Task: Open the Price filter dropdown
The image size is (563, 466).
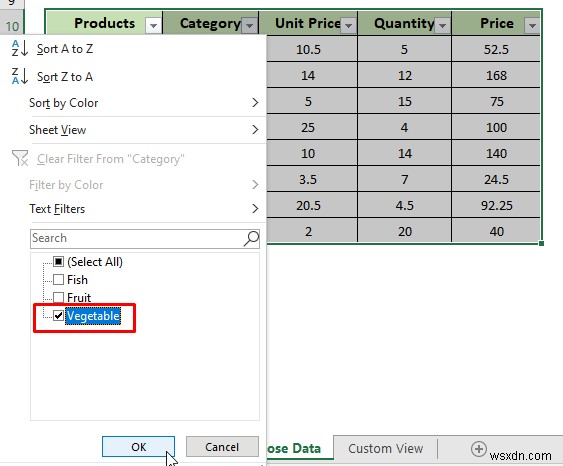Action: [x=532, y=25]
